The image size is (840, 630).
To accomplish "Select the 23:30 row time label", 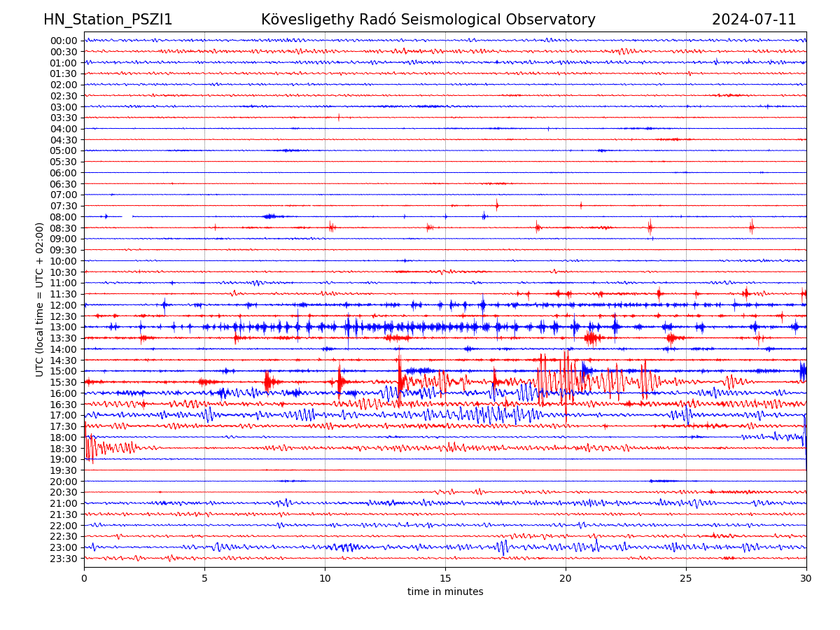I will 64,559.
